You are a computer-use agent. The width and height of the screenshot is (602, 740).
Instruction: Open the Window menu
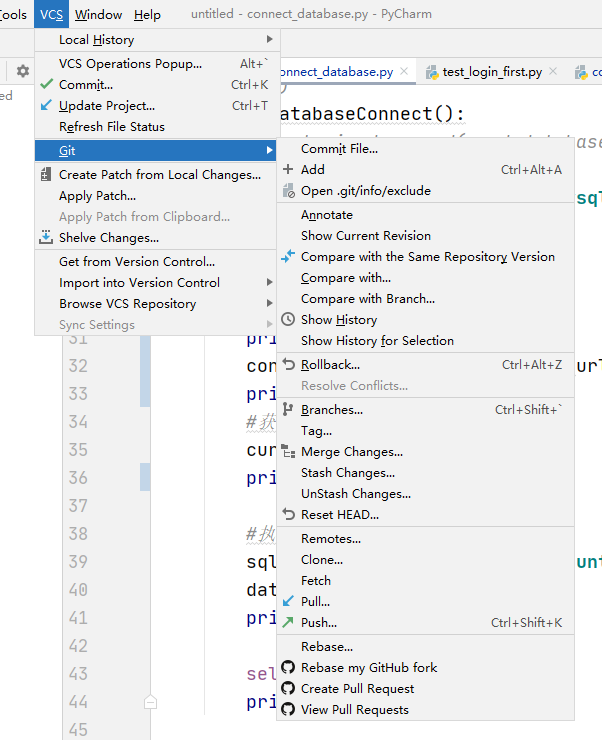99,15
